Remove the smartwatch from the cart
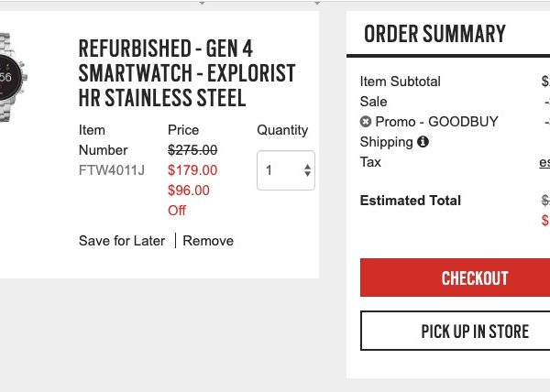 (208, 241)
